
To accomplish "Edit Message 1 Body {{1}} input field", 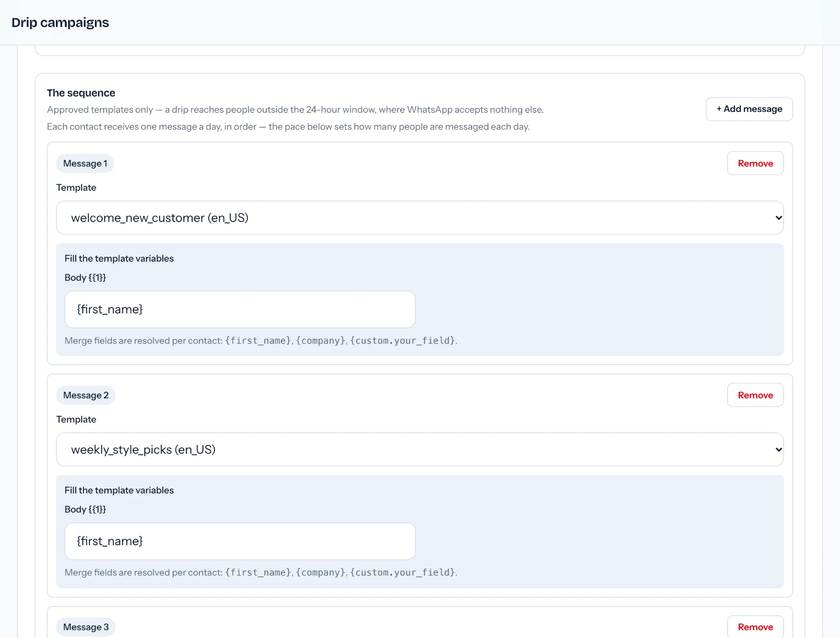I will tap(240, 310).
